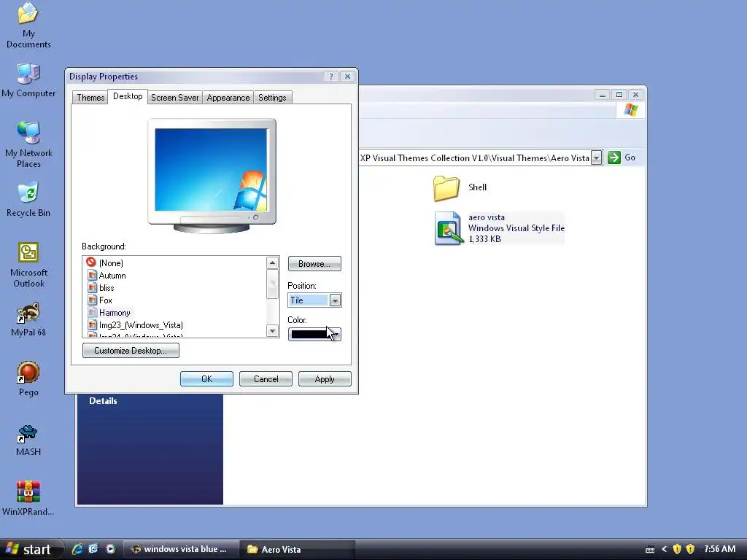Click Internet Explorer quick launch icon
747x560 pixels.
coord(77,549)
